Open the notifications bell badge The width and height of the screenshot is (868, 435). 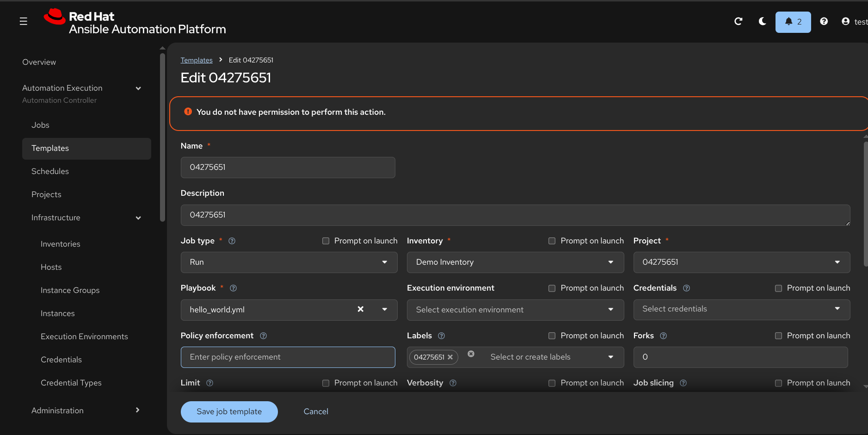coord(793,22)
